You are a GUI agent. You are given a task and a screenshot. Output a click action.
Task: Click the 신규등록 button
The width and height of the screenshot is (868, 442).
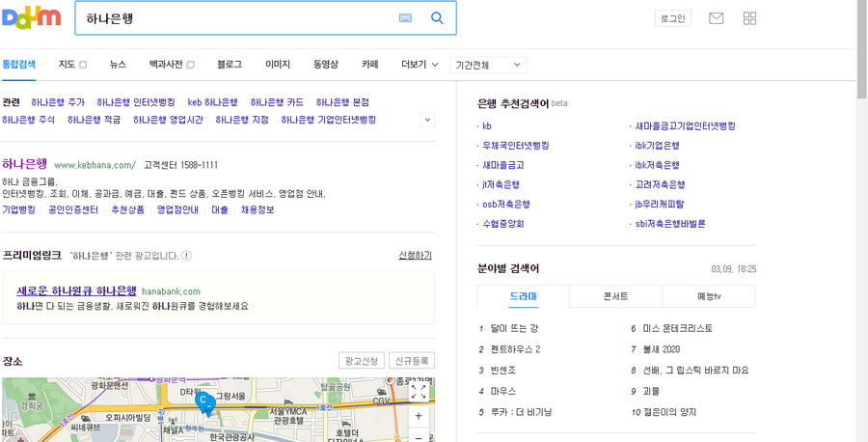(x=412, y=361)
